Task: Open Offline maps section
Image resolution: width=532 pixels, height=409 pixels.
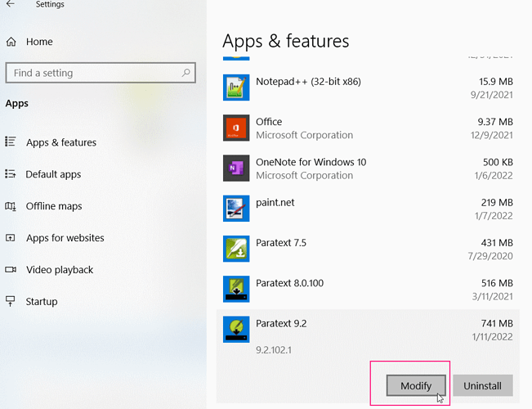Action: click(54, 206)
